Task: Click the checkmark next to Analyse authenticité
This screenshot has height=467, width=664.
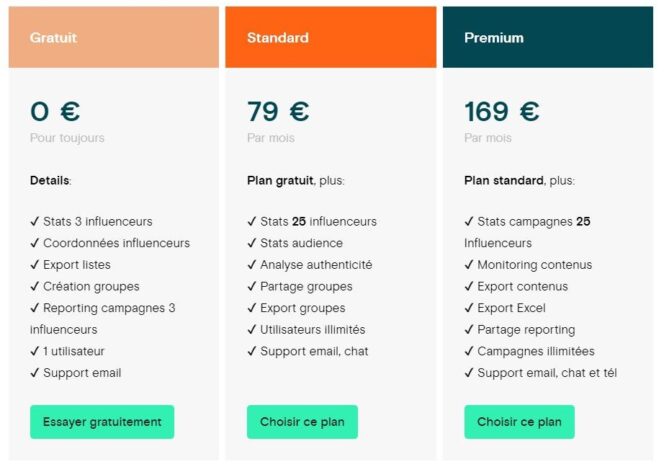Action: click(252, 265)
